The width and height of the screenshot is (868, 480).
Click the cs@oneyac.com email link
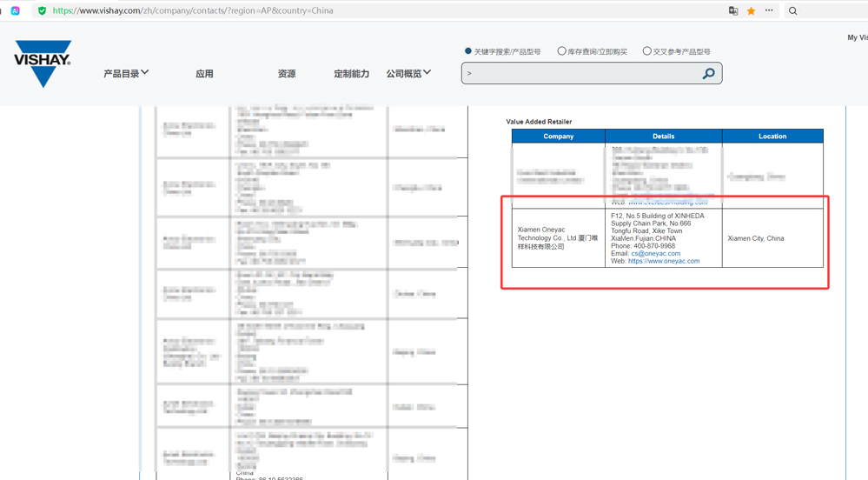pyautogui.click(x=655, y=253)
